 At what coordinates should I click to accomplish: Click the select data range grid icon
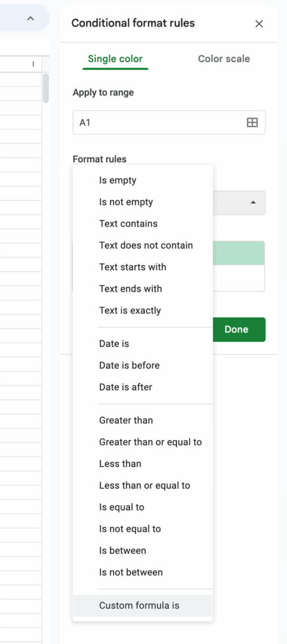point(252,122)
